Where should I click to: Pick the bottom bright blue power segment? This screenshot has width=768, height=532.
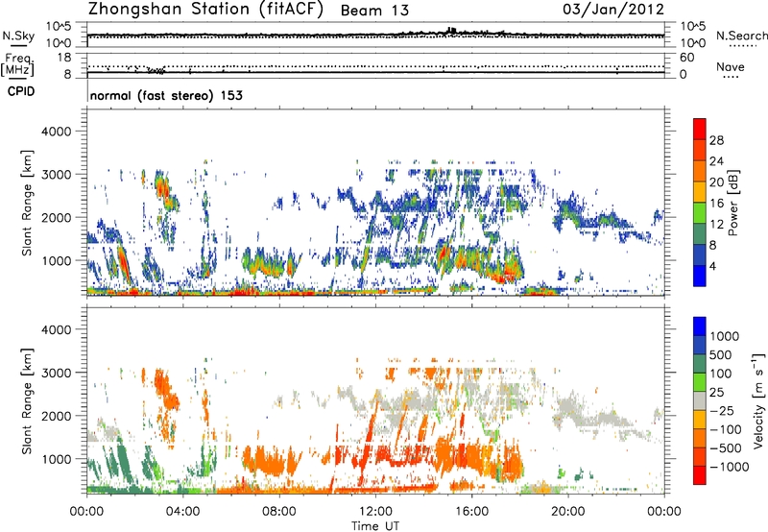click(700, 276)
